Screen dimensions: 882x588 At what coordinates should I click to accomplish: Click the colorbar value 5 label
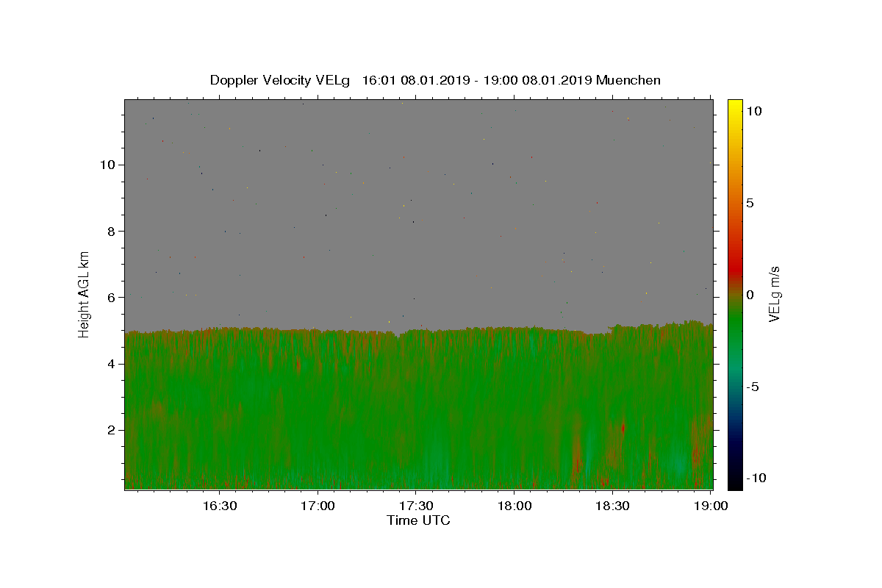(x=750, y=203)
